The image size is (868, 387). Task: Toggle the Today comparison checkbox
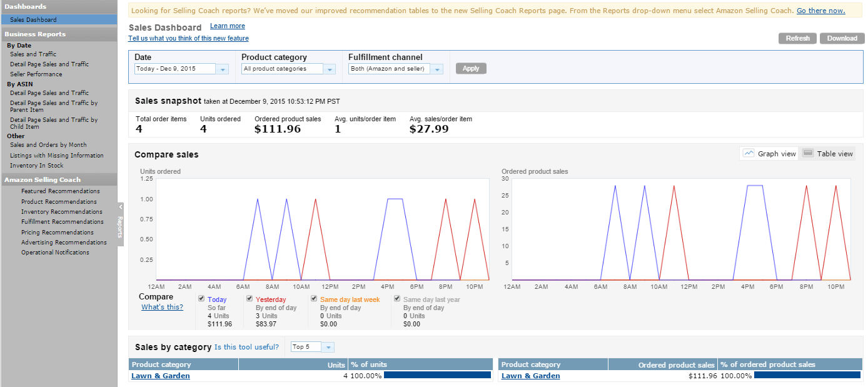click(x=201, y=299)
